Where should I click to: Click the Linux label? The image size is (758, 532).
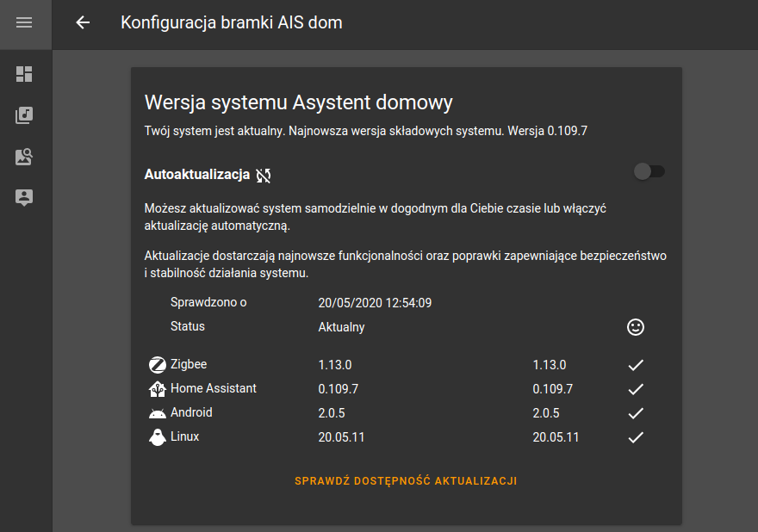coord(184,436)
